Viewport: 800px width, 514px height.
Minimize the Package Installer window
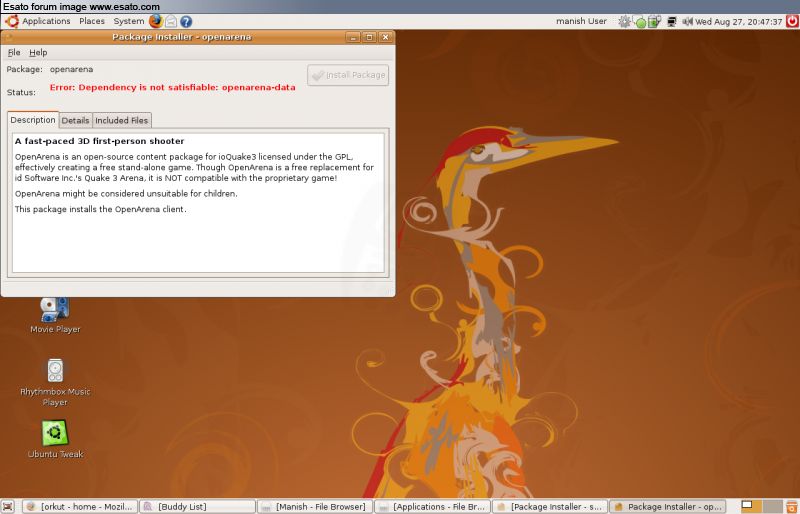[353, 37]
